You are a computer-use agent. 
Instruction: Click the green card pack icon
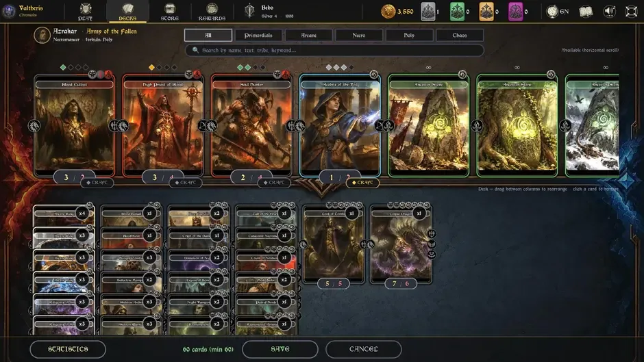[x=457, y=12]
